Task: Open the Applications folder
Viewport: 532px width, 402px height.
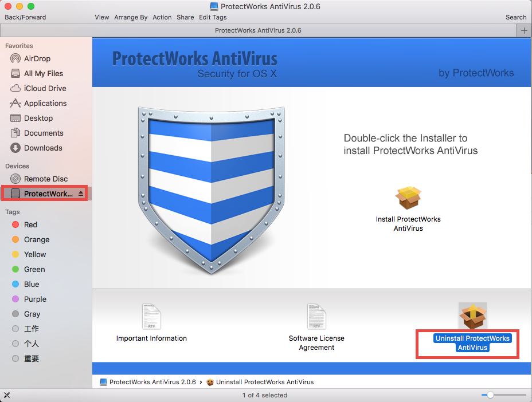Action: tap(40, 103)
